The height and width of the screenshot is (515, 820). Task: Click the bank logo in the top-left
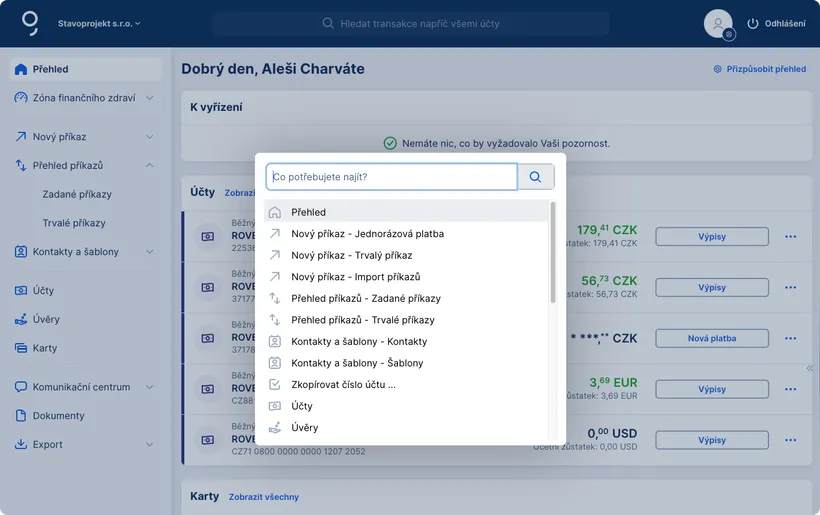pyautogui.click(x=31, y=22)
